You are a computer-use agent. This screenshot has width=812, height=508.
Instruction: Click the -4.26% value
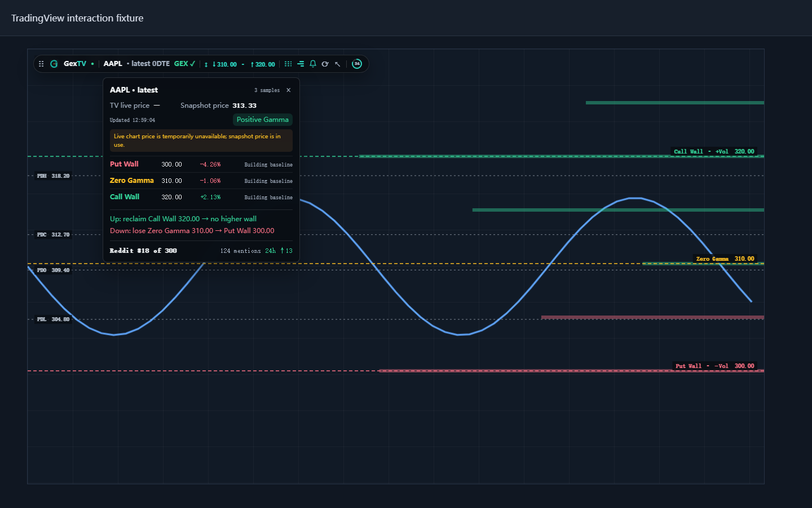pos(210,165)
